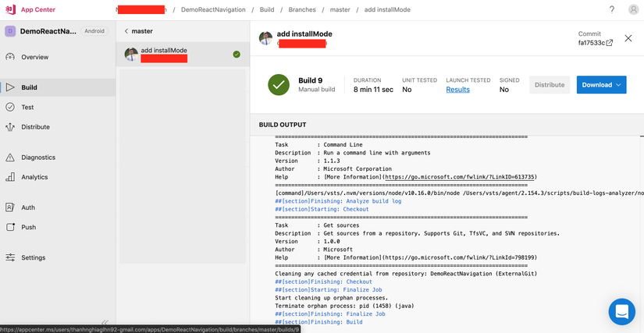This screenshot has height=333, width=644.
Task: Open the help question mark icon
Action: click(612, 10)
